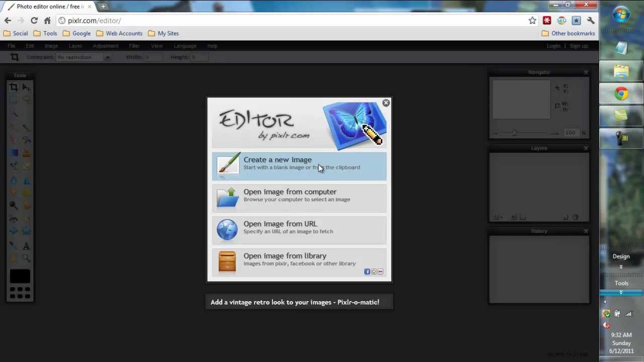Screen dimensions: 644x362
Task: Open the Adjustment menu
Action: click(x=106, y=46)
